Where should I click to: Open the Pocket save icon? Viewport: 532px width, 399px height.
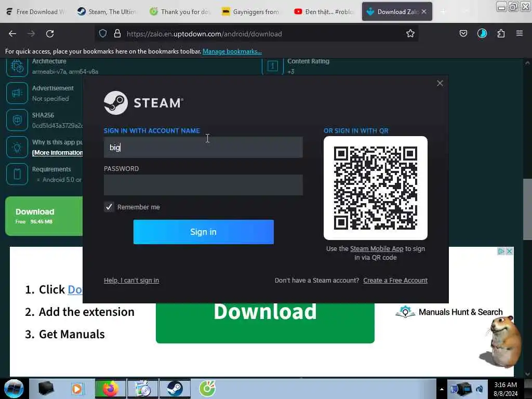pos(463,34)
